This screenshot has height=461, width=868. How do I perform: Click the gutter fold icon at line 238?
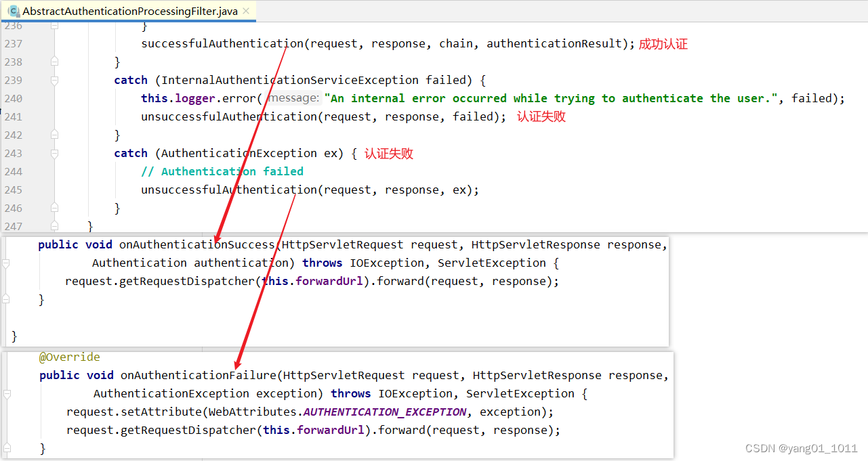click(54, 62)
